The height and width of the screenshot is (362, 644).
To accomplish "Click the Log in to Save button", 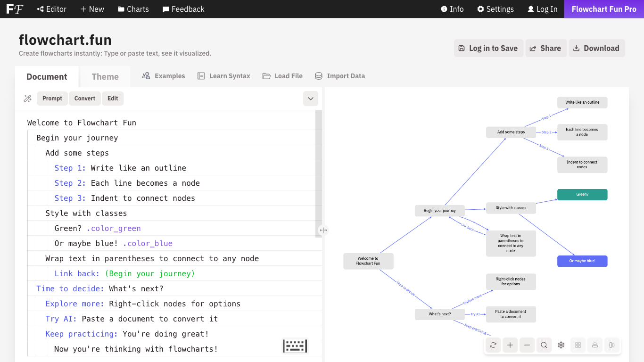I will click(488, 48).
